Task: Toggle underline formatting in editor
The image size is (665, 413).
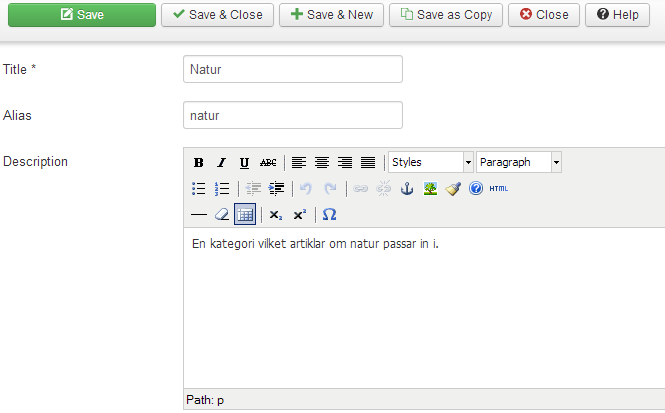Action: coord(244,162)
